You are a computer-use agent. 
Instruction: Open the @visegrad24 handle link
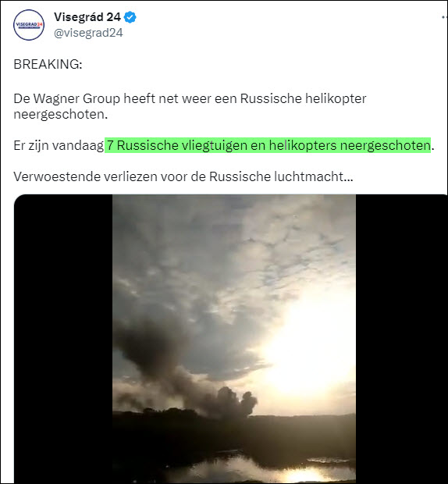(x=88, y=33)
